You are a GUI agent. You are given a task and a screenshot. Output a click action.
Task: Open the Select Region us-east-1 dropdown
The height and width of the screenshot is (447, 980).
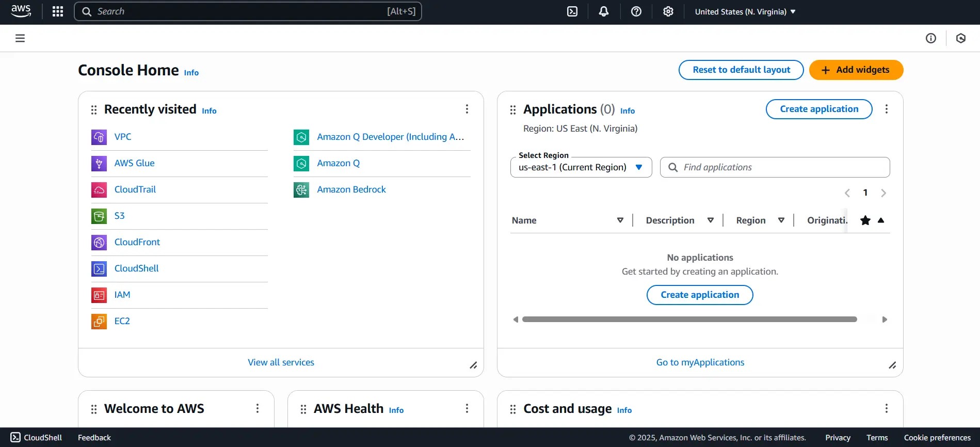(581, 167)
